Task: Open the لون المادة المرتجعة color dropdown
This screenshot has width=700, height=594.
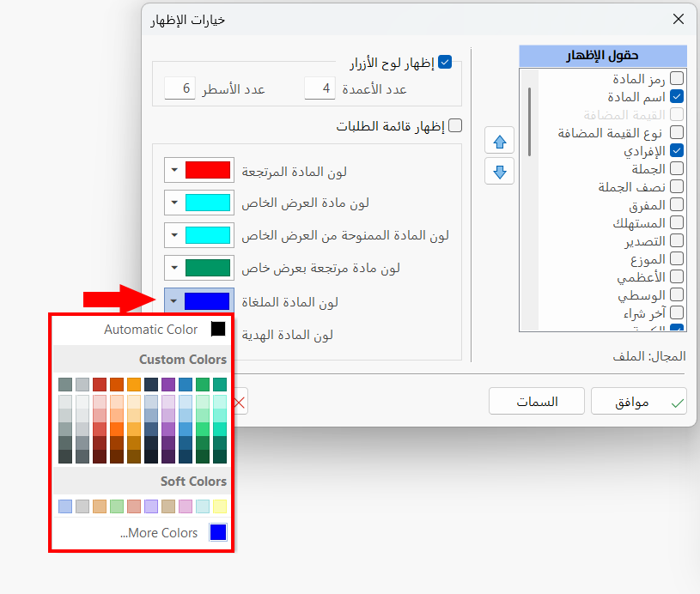Action: point(176,170)
